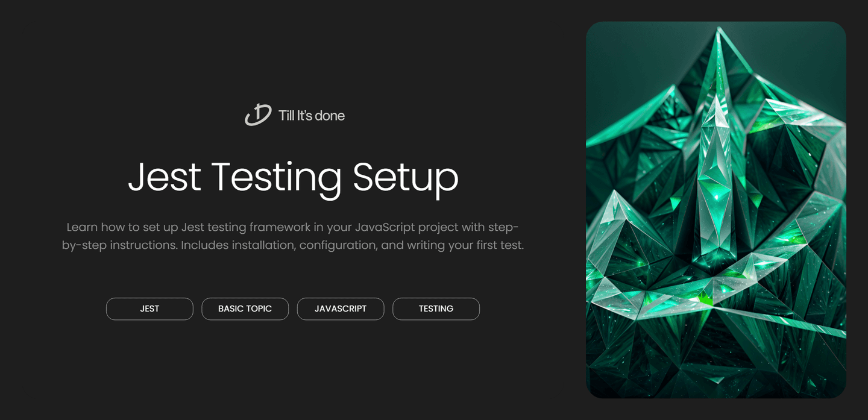
Task: Open the BASIC TOPIC tag
Action: (x=245, y=309)
